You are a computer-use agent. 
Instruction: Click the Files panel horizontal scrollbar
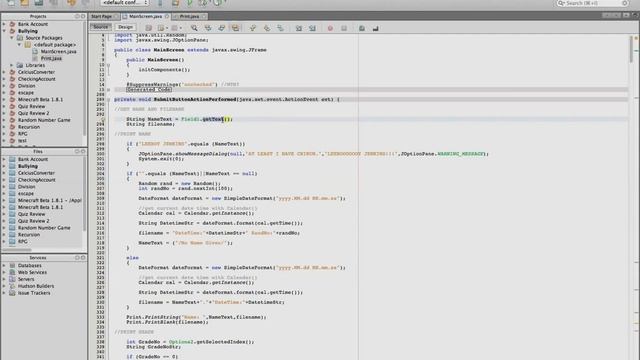point(17,249)
